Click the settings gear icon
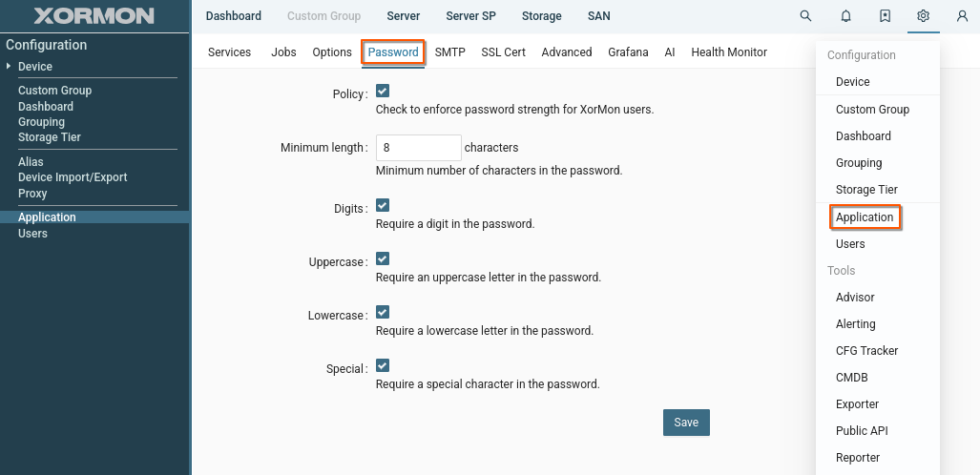The image size is (980, 475). pos(923,16)
